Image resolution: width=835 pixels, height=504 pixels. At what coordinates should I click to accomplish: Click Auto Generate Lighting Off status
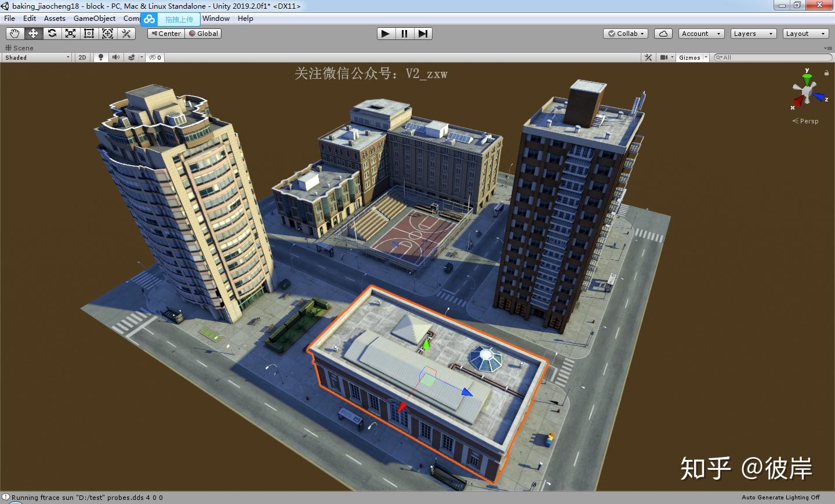[780, 497]
